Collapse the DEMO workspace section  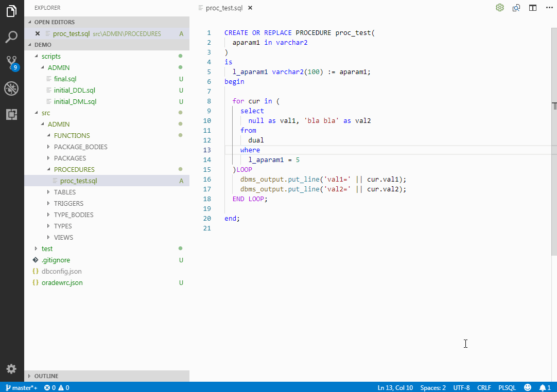click(107, 45)
